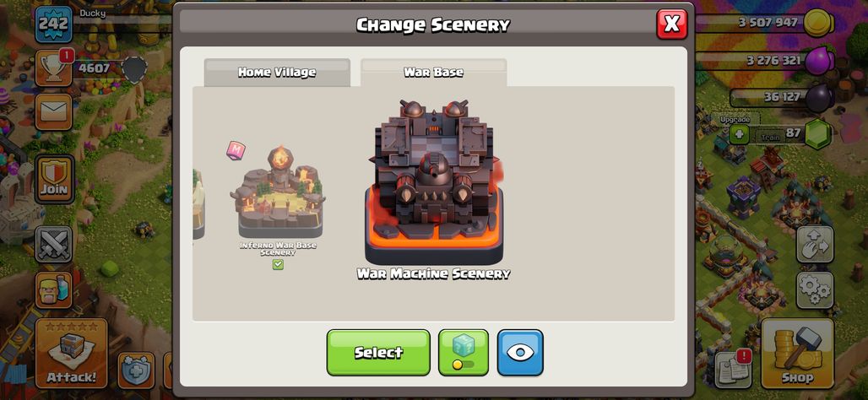Click the green Select button

378,353
